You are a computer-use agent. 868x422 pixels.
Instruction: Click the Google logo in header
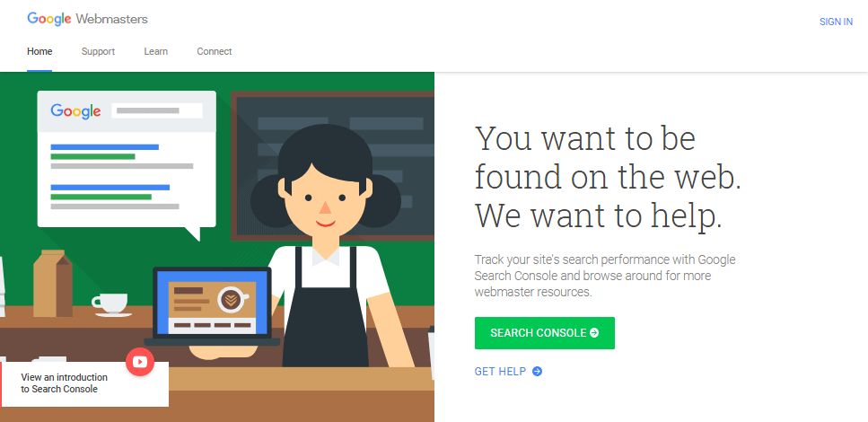(49, 19)
